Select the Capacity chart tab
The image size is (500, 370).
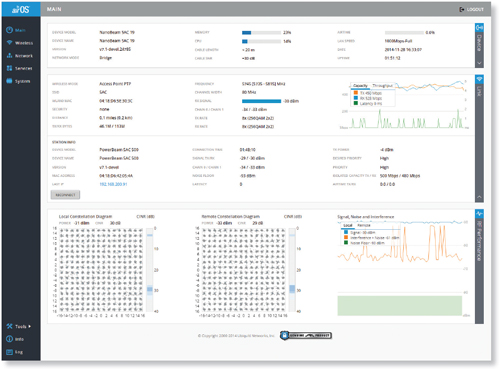360,86
